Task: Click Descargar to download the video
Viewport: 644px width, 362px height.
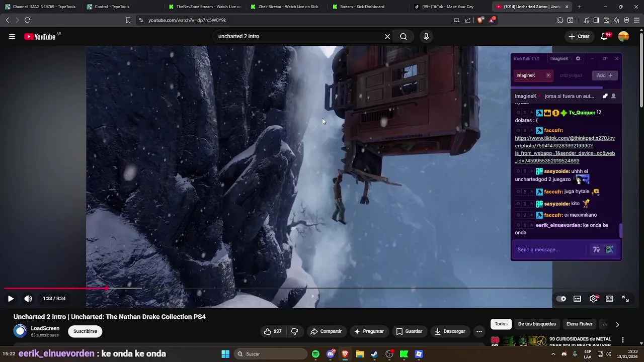Action: tap(450, 331)
